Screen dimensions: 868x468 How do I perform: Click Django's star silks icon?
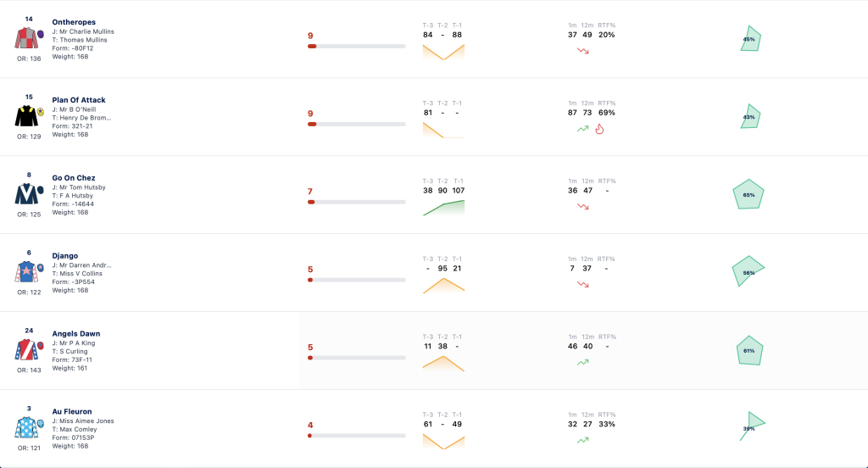(x=29, y=272)
